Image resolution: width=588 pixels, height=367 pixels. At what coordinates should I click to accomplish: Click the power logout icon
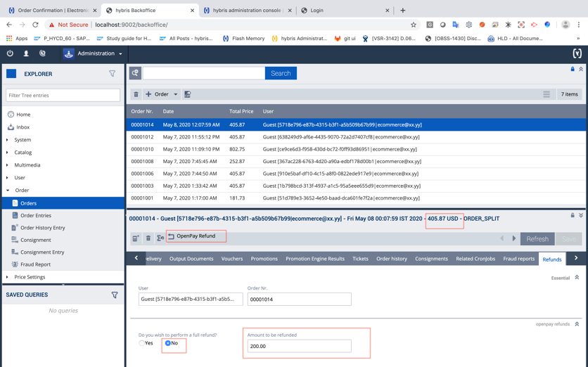10,53
